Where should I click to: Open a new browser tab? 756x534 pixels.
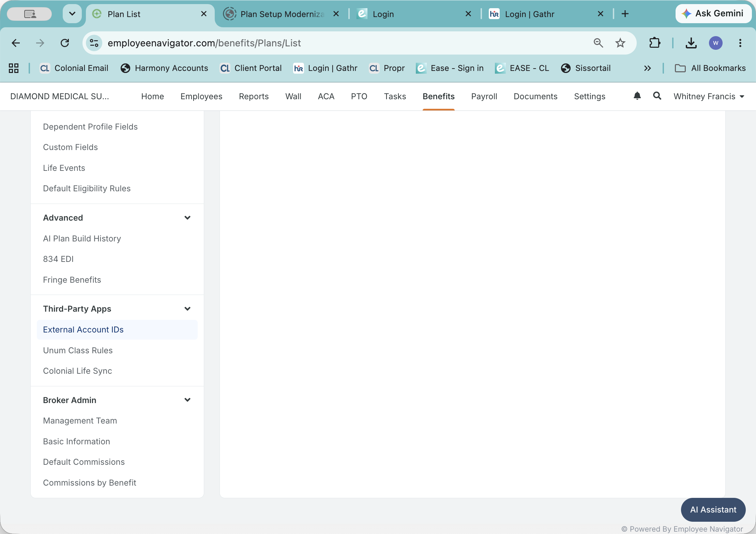click(625, 14)
